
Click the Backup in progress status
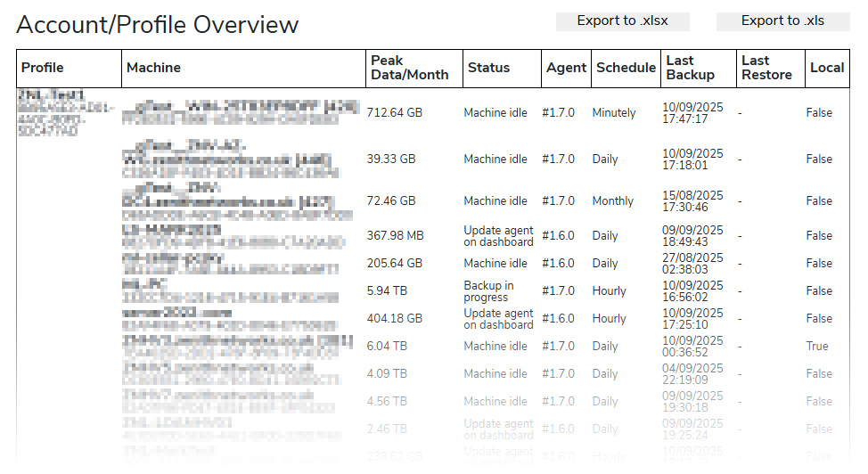tap(488, 291)
